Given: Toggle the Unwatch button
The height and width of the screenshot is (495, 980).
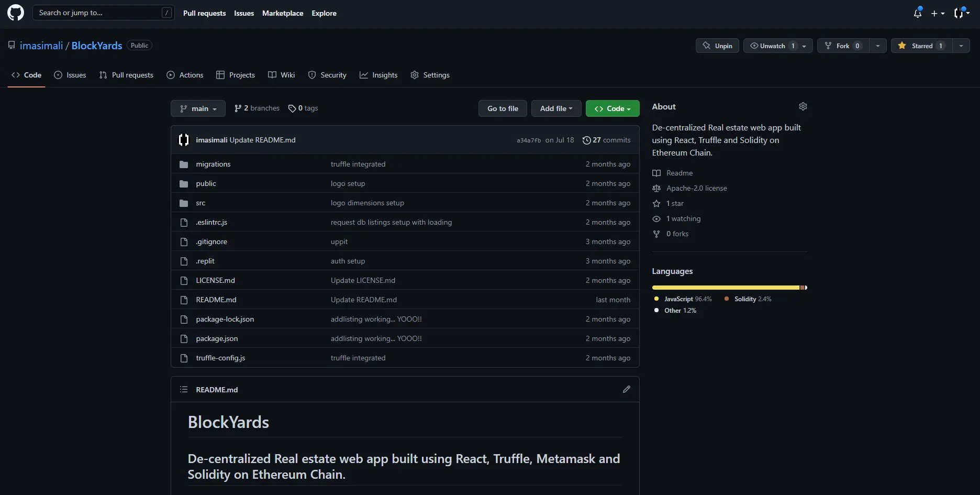Looking at the screenshot, I should 772,46.
